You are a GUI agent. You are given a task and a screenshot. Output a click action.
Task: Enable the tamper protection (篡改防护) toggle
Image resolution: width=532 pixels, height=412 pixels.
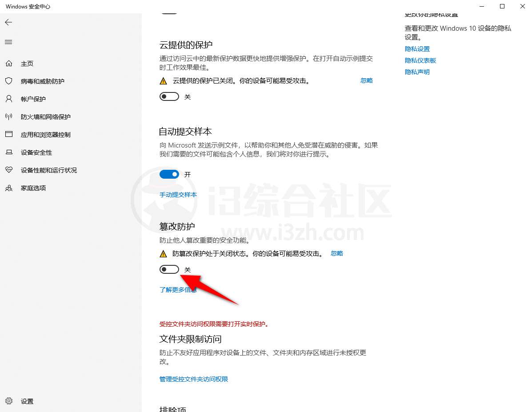[x=169, y=269]
